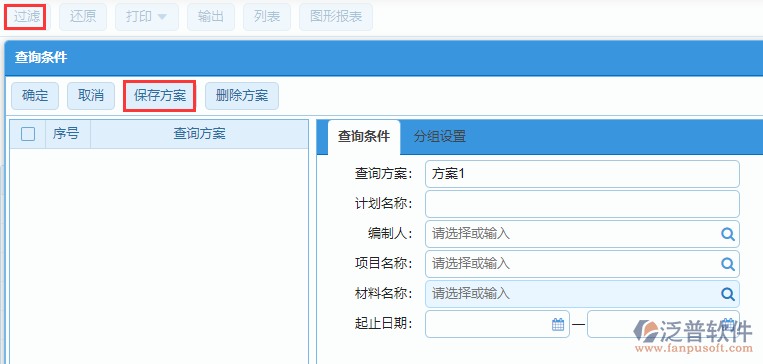Click 保存方案 to save the scheme

[x=160, y=95]
